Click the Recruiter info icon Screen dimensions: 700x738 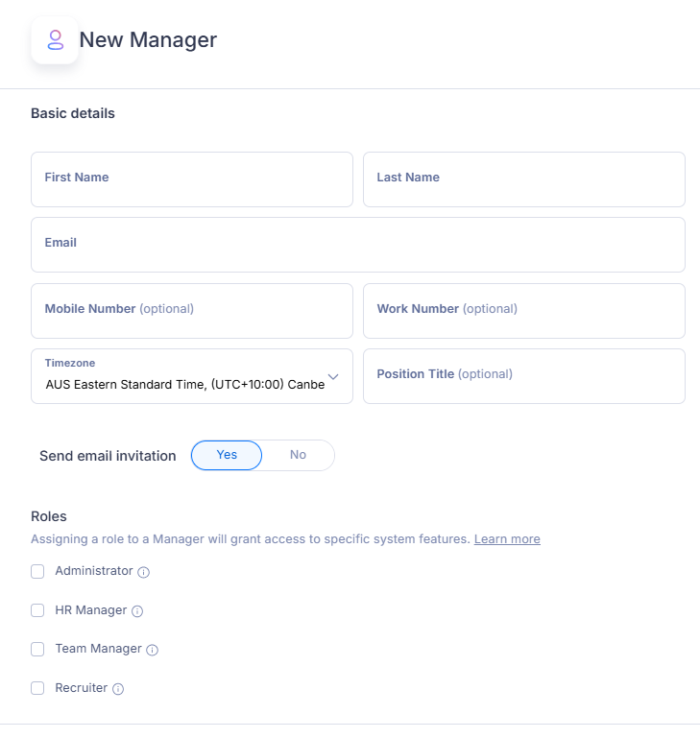click(x=118, y=689)
